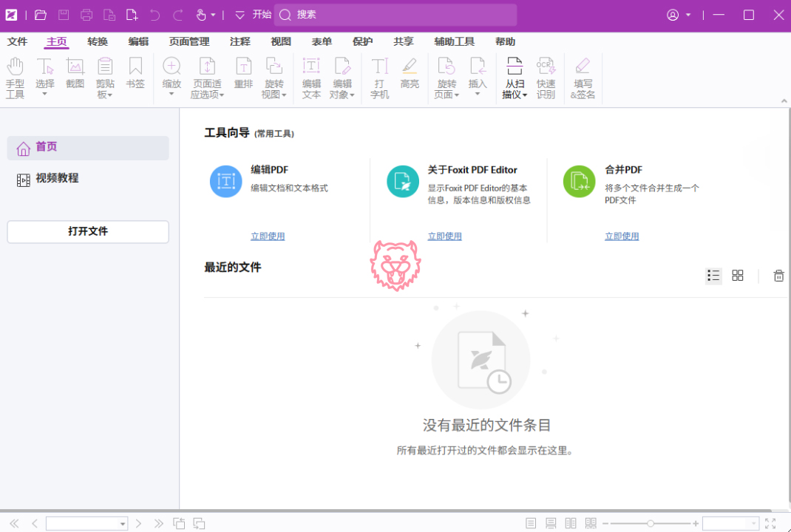This screenshot has height=532, width=791.
Task: Select Home (首页) in left sidebar
Action: [x=88, y=148]
